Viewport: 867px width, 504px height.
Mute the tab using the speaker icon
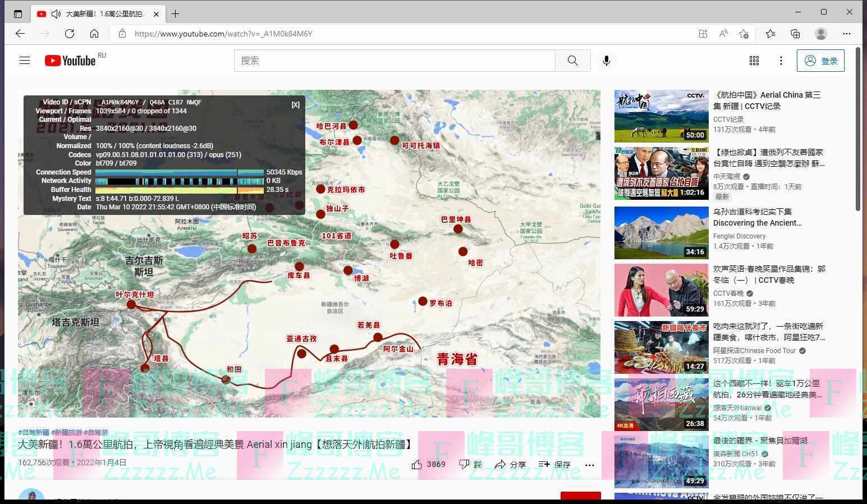(x=56, y=14)
